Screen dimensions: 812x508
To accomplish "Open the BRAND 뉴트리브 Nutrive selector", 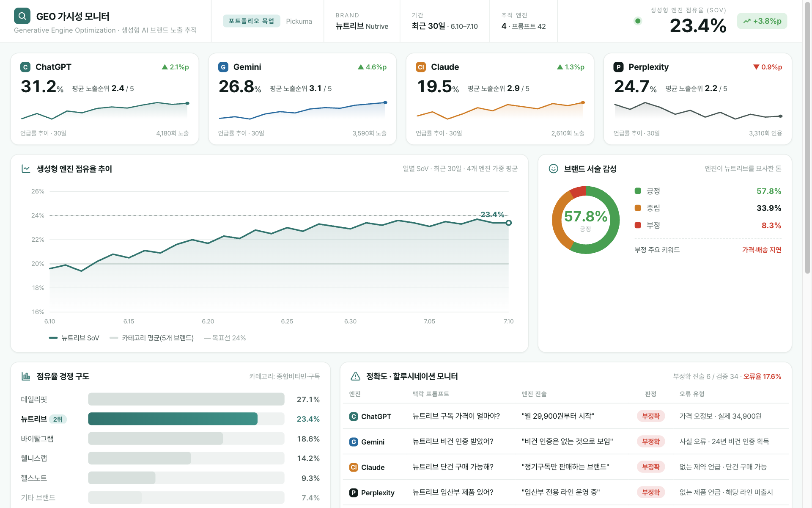I will coord(362,21).
